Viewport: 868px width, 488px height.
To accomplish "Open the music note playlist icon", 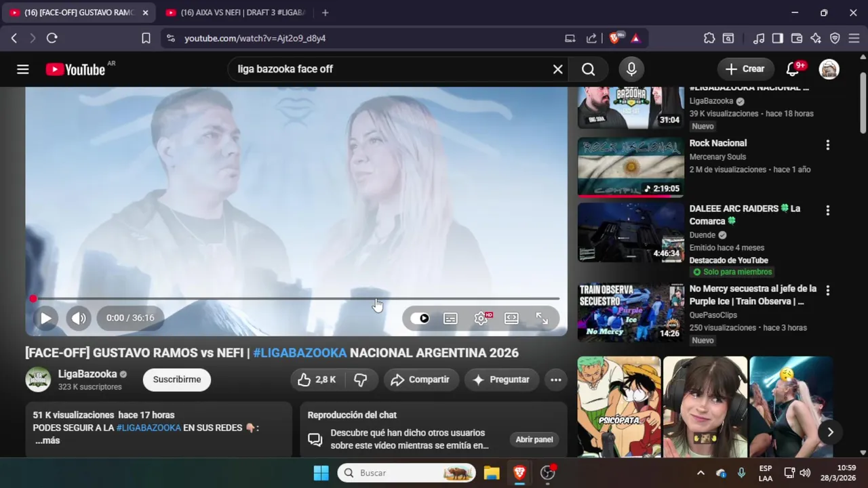I will (x=759, y=39).
